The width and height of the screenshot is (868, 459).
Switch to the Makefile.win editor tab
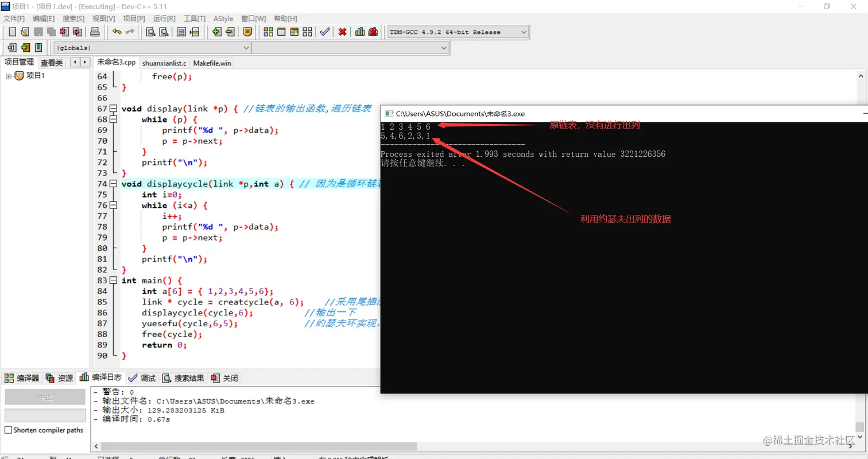click(x=212, y=63)
